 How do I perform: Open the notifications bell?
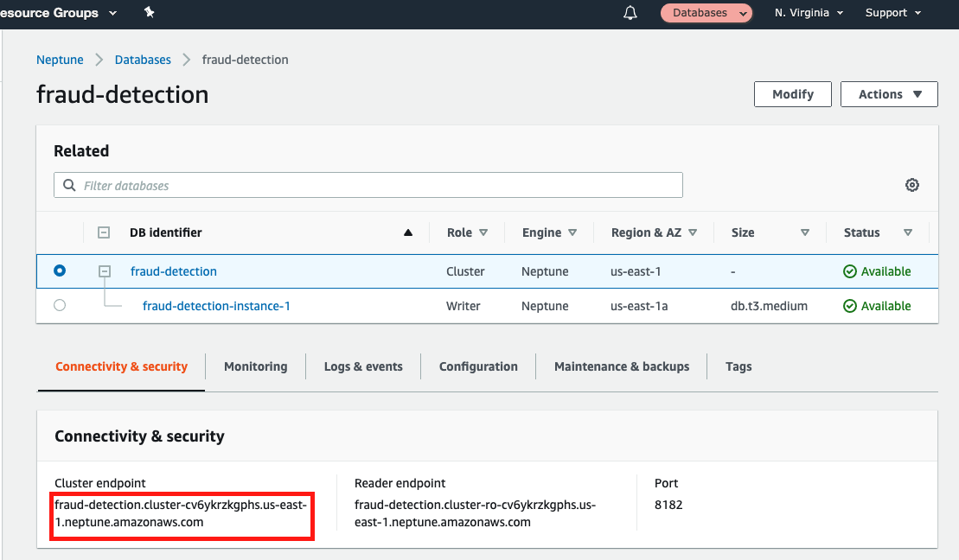coord(630,13)
